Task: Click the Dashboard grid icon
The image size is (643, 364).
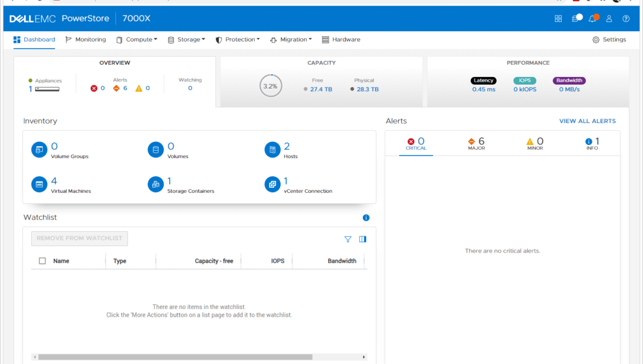Action: [17, 40]
